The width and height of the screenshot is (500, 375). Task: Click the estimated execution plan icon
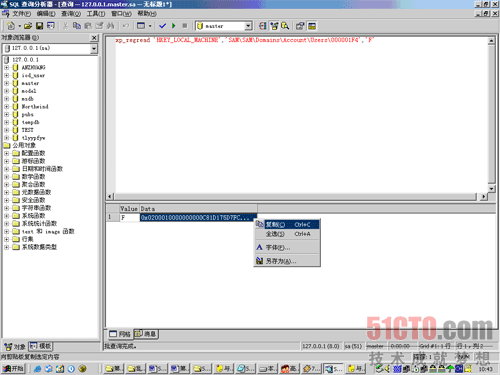tap(263, 26)
